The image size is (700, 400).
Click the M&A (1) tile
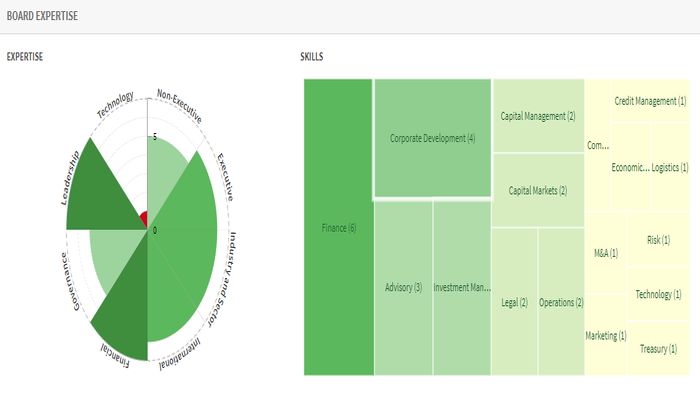pos(606,253)
